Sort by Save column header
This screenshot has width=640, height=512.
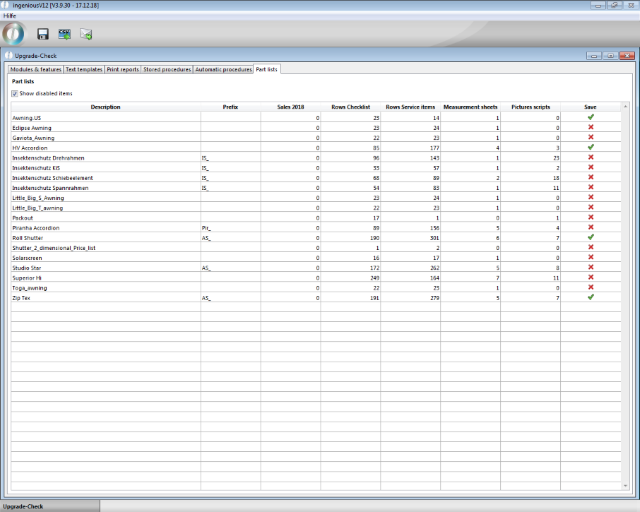pyautogui.click(x=590, y=107)
